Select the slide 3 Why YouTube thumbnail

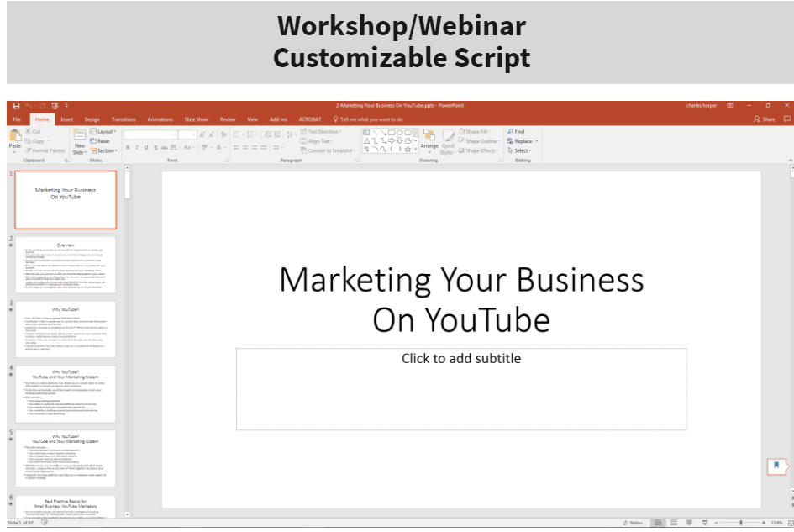66,329
